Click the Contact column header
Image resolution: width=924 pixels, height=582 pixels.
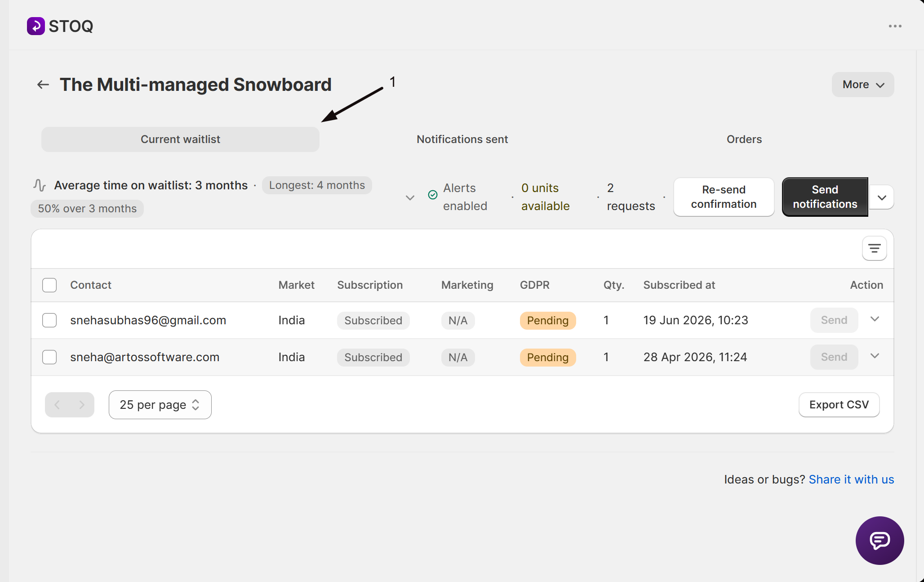click(91, 285)
